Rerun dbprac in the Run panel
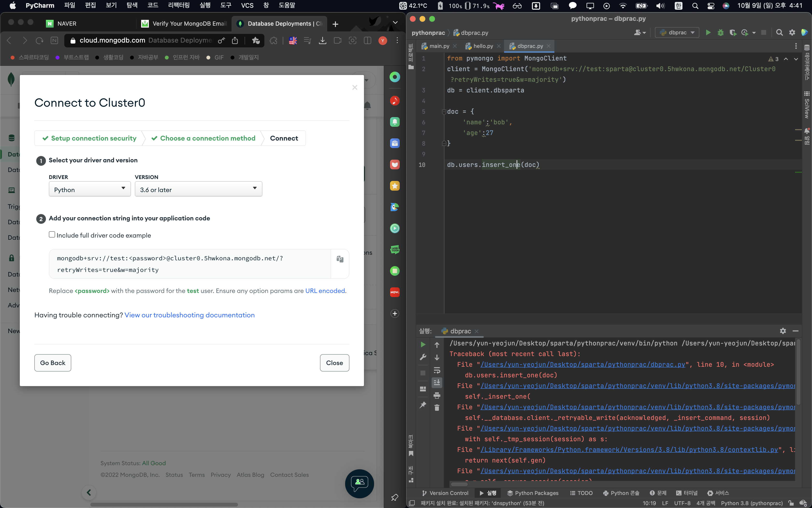812x508 pixels. point(423,344)
